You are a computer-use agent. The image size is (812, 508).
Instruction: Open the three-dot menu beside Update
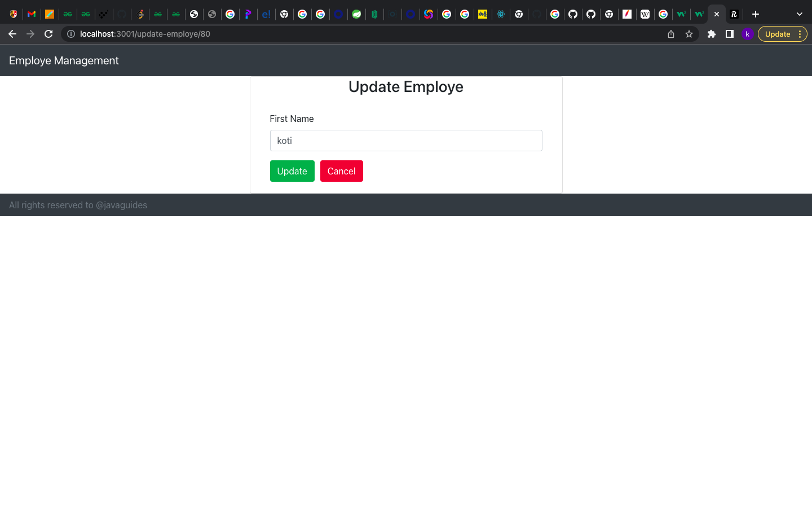point(800,34)
